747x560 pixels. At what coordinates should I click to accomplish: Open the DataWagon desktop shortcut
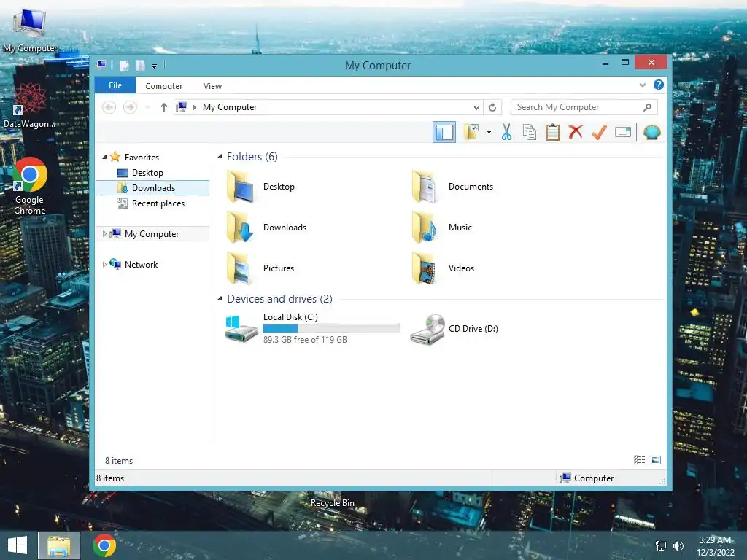(x=29, y=106)
